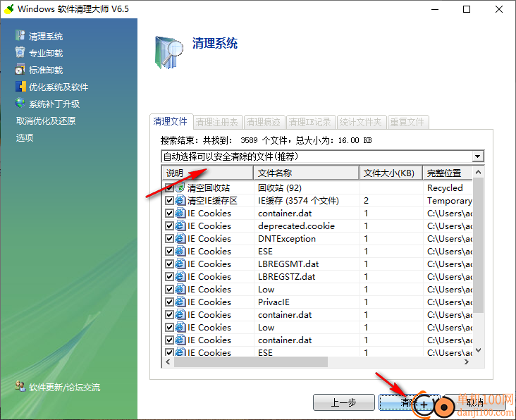Switch to the 重复文件 tab
This screenshot has width=516, height=420.
click(x=407, y=123)
